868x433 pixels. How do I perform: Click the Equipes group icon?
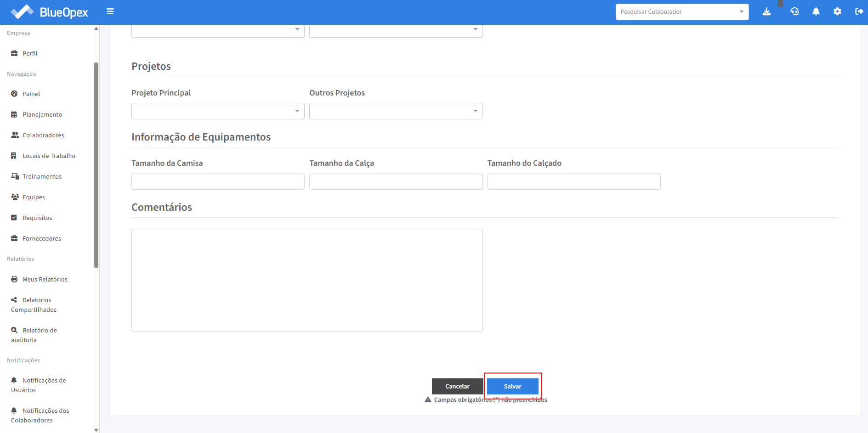(15, 197)
